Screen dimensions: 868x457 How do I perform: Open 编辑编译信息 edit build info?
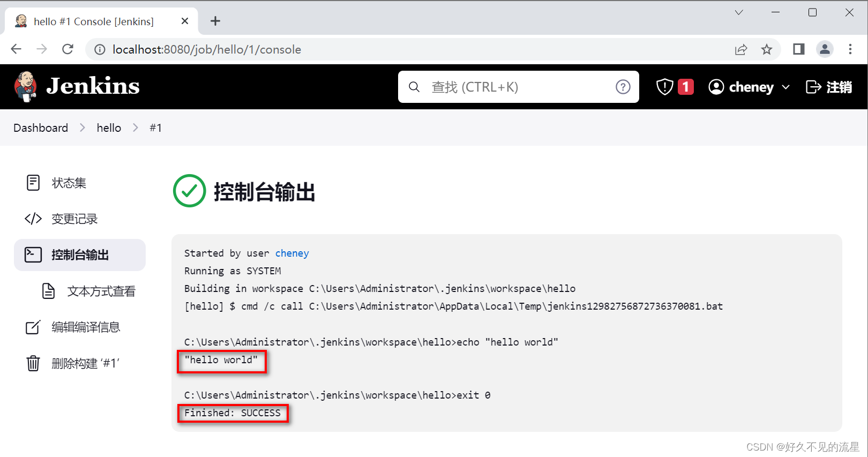point(80,327)
